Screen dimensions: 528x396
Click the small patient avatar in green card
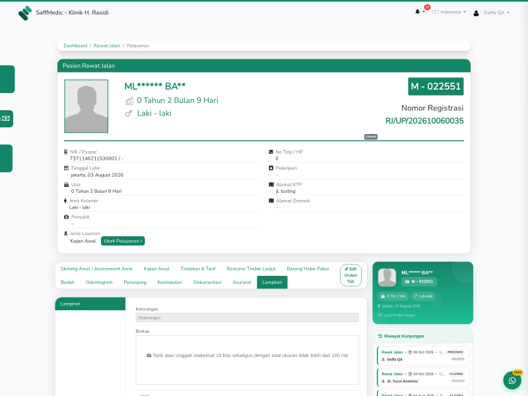point(387,277)
